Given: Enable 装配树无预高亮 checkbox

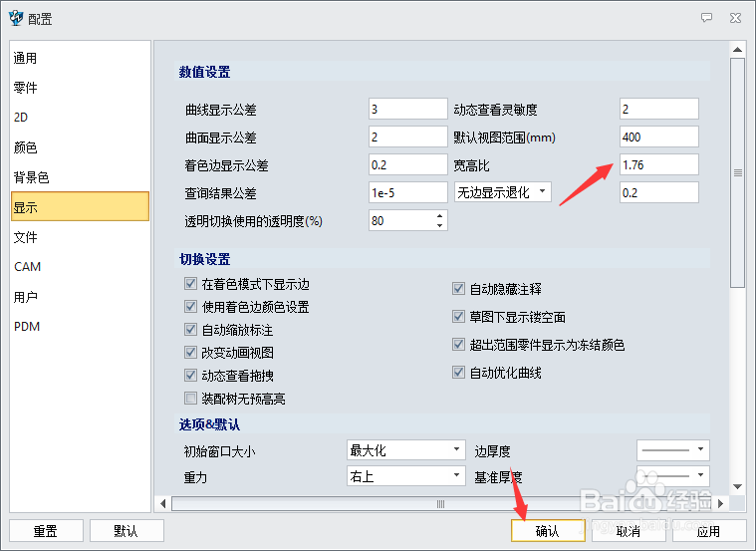Looking at the screenshot, I should 190,398.
